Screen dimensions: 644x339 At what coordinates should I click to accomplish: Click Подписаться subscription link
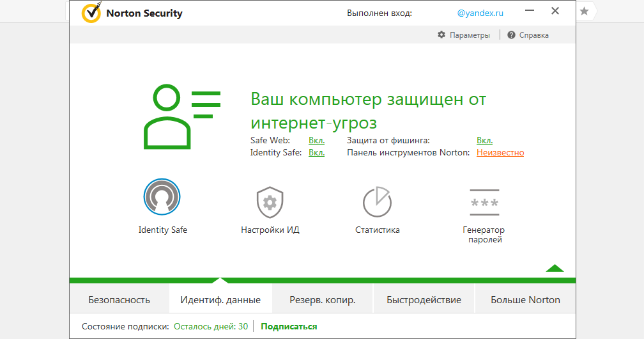coord(289,327)
